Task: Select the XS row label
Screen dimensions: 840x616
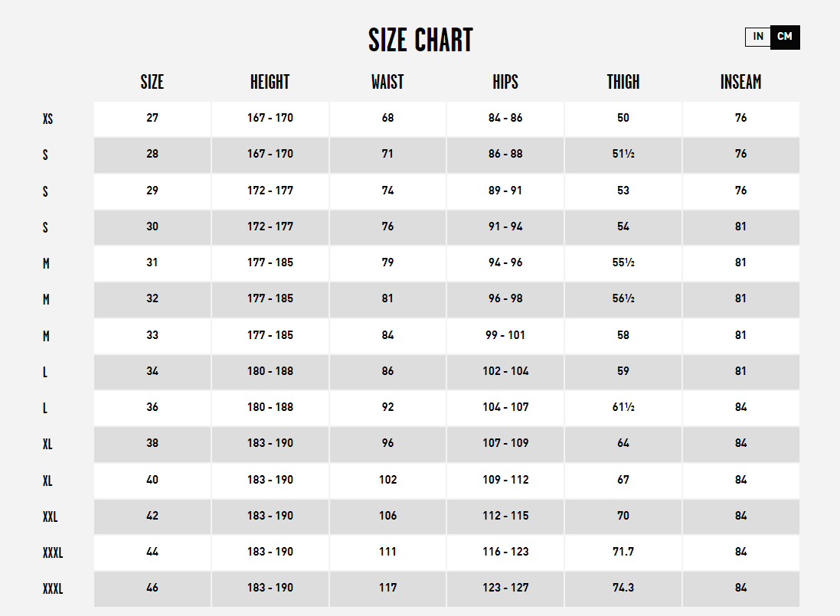Action: (47, 119)
